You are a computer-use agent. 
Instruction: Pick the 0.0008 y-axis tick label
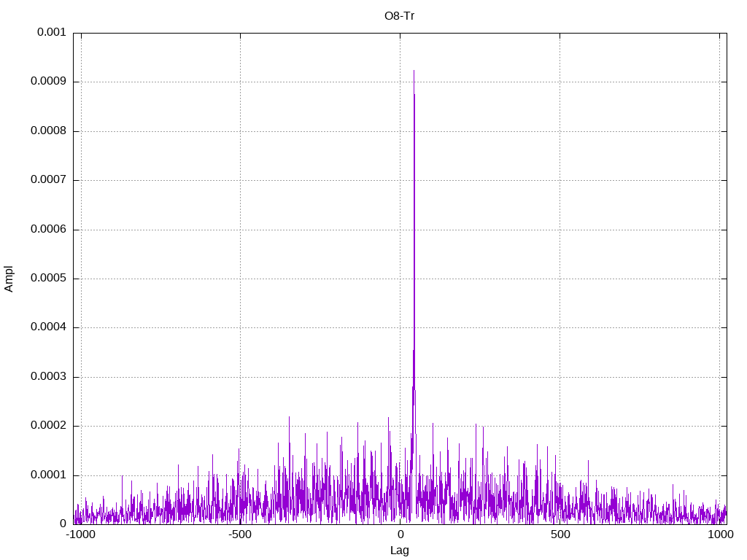48,131
